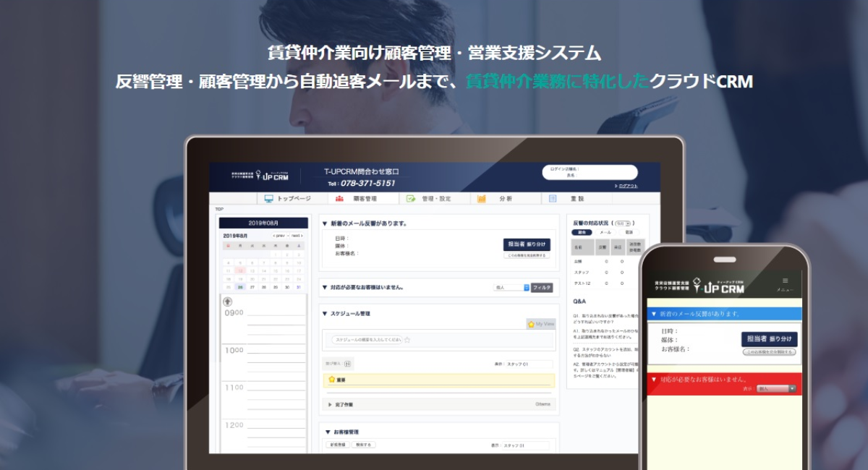Click the ログアウト link
This screenshot has height=470, width=868.
(626, 186)
